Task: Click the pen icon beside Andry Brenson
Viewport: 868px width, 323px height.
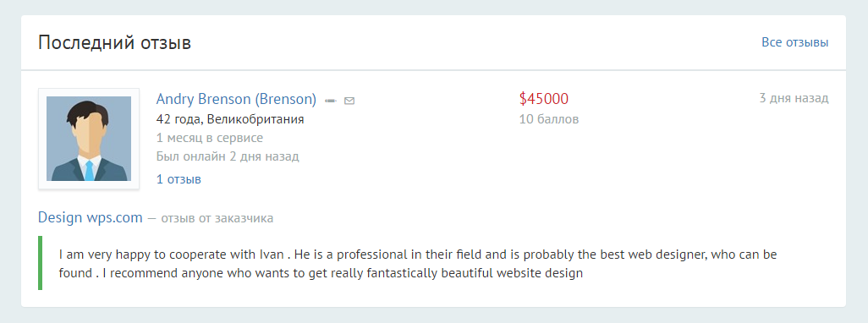Action: [331, 101]
